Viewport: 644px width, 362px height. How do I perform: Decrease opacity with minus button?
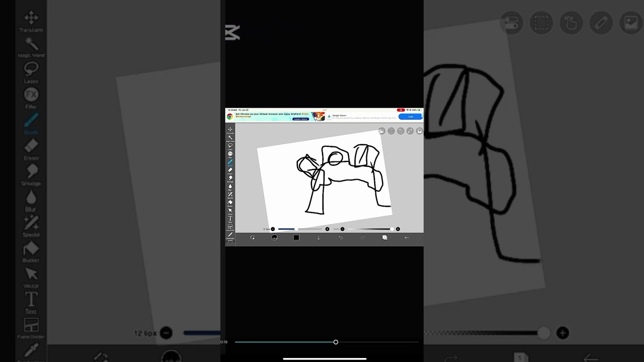343,229
